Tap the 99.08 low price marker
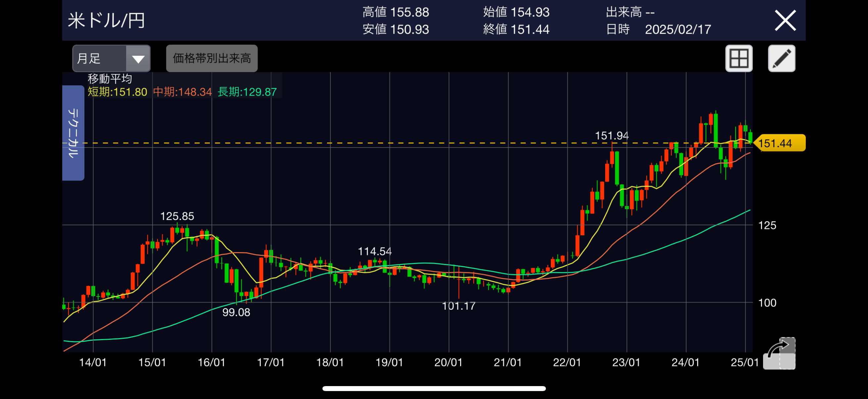The width and height of the screenshot is (868, 399). (x=236, y=312)
